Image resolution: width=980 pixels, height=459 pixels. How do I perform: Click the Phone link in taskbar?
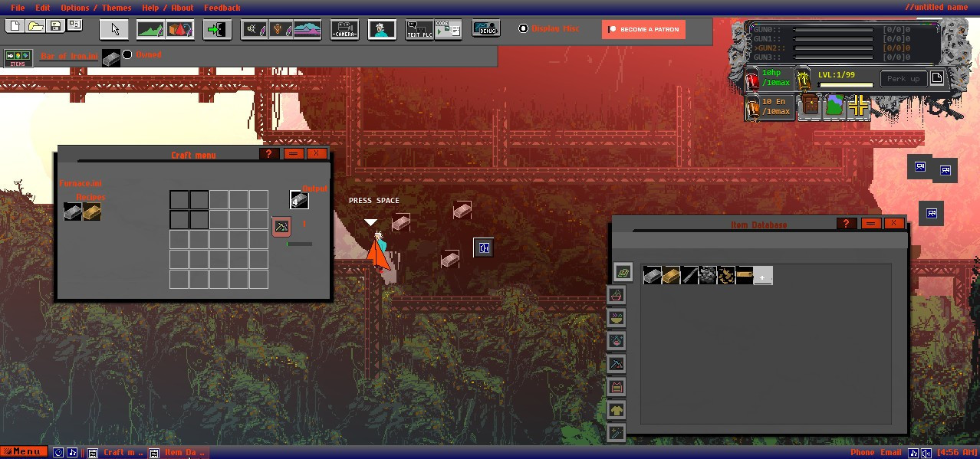863,452
